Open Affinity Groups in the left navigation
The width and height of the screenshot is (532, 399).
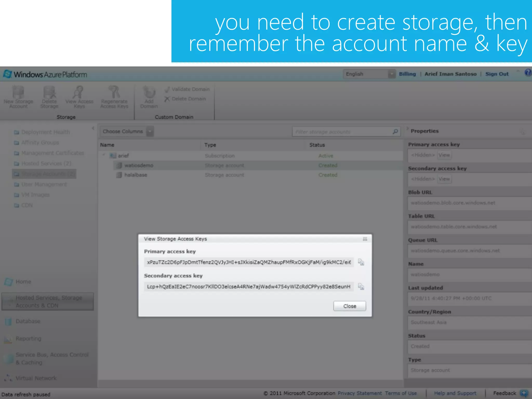[x=36, y=143]
